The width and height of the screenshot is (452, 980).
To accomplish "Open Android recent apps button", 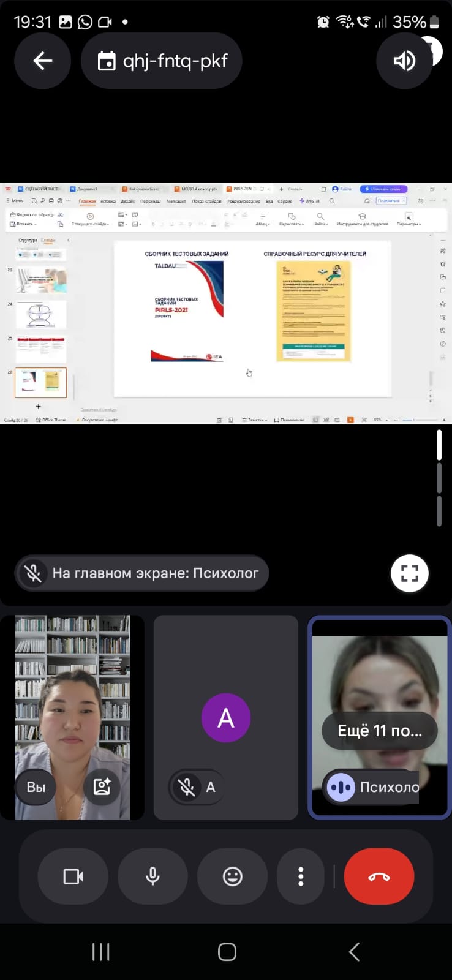I will (101, 952).
